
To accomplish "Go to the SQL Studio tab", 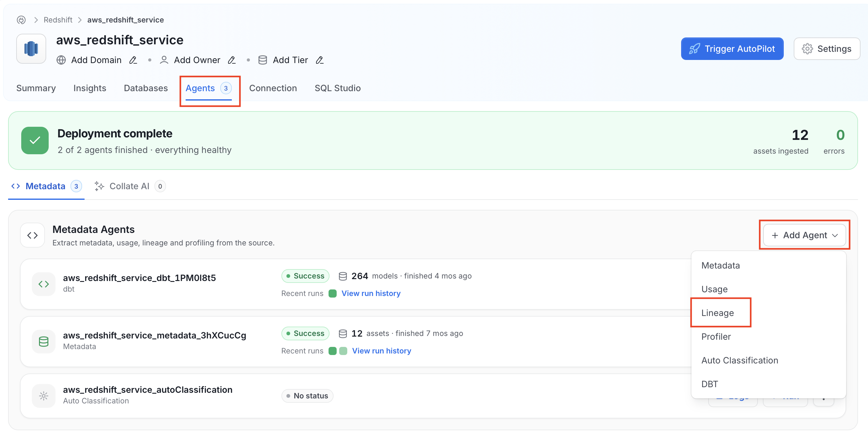I will pyautogui.click(x=338, y=88).
